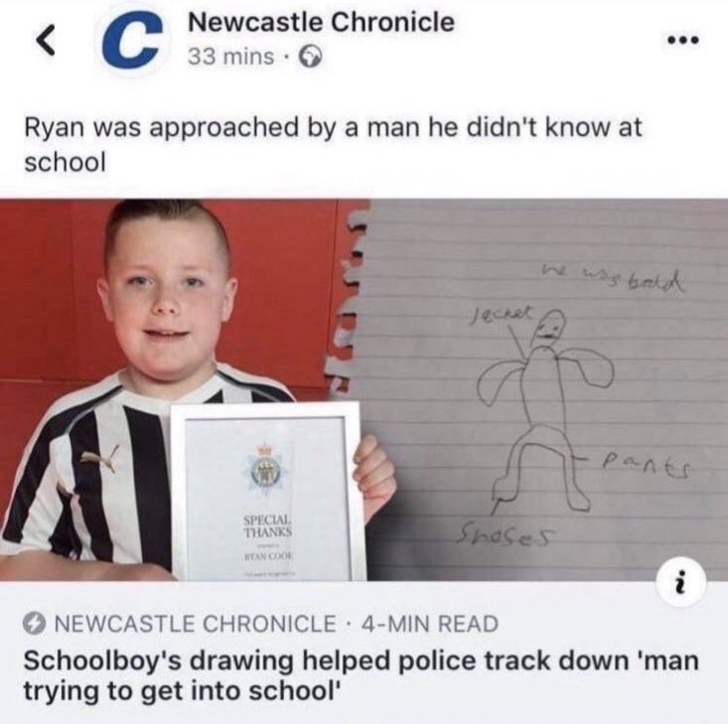Click the 'Ryan was approached by a man' caption
The height and width of the screenshot is (724, 728).
[333, 144]
